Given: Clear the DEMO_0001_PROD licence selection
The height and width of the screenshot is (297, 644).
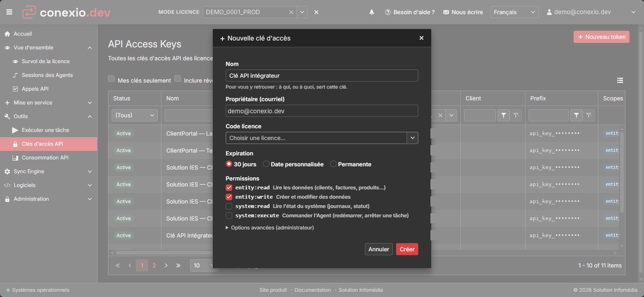Looking at the screenshot, I should tap(291, 12).
